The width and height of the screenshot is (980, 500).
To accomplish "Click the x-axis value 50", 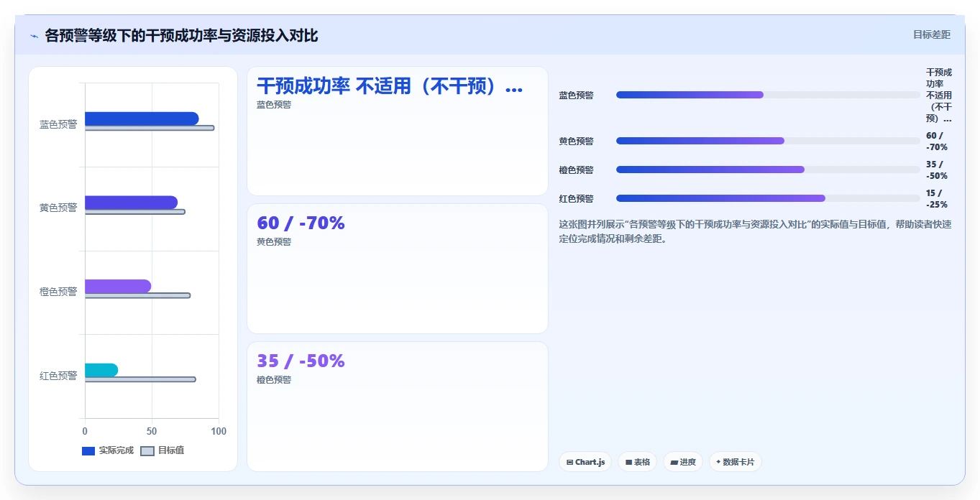I will [x=152, y=431].
